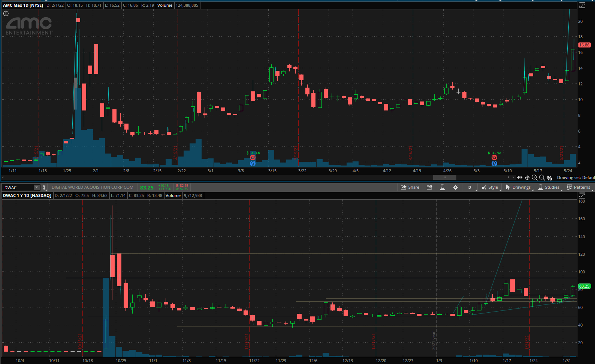Click the 11/19/21 expiration marker label
The height and width of the screenshot is (364, 595).
coord(247,341)
